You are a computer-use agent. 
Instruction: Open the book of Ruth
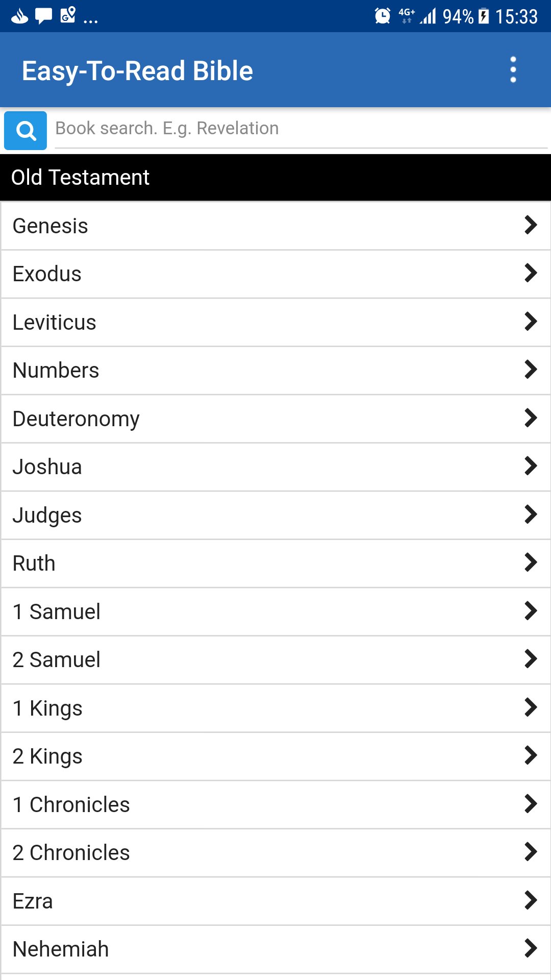pos(275,563)
